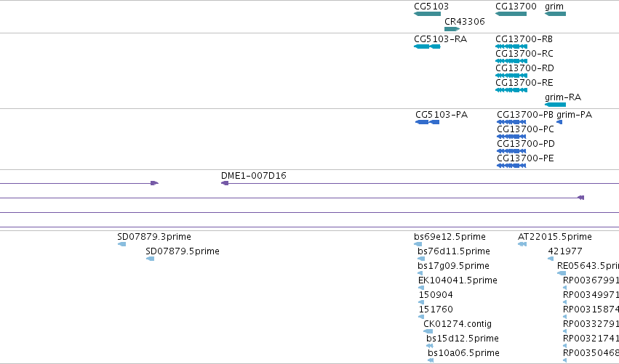The height and width of the screenshot is (364, 619).
Task: Select the DME1-007D16 clone label
Action: [x=253, y=176]
